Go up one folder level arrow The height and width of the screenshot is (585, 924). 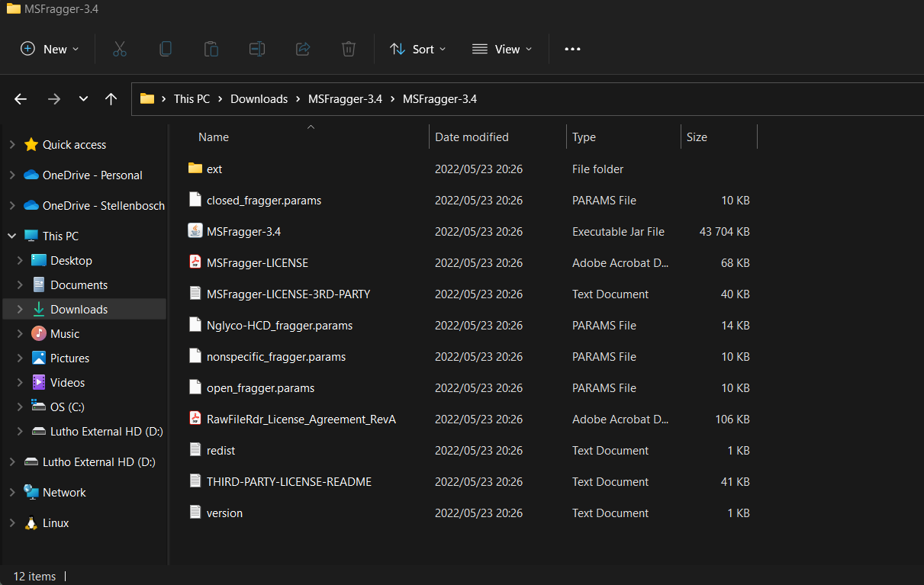111,98
